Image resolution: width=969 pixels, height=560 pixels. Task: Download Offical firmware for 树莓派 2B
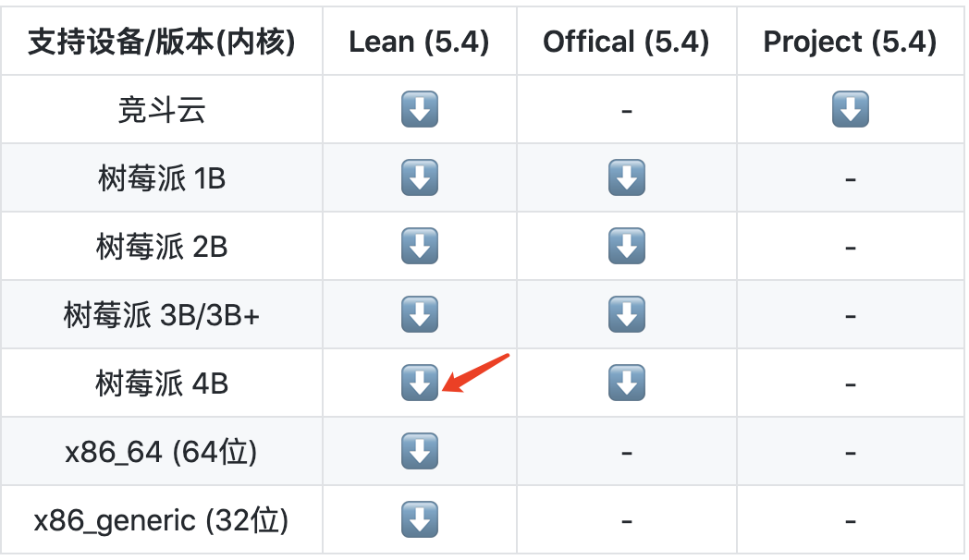[x=626, y=247]
